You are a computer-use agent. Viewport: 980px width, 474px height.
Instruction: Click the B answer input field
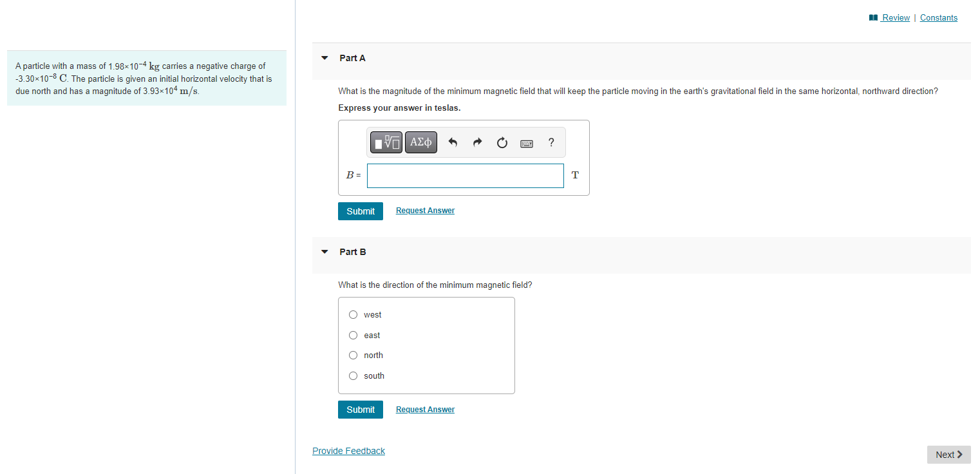[466, 176]
